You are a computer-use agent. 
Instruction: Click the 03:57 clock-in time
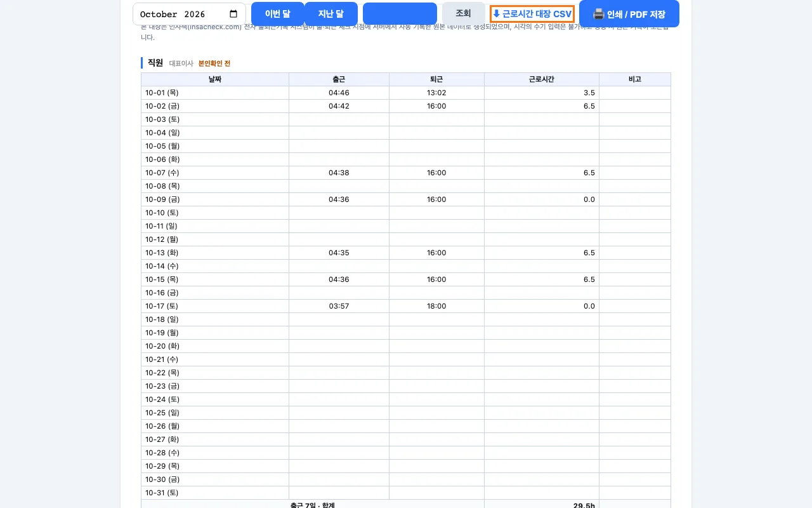(x=339, y=306)
